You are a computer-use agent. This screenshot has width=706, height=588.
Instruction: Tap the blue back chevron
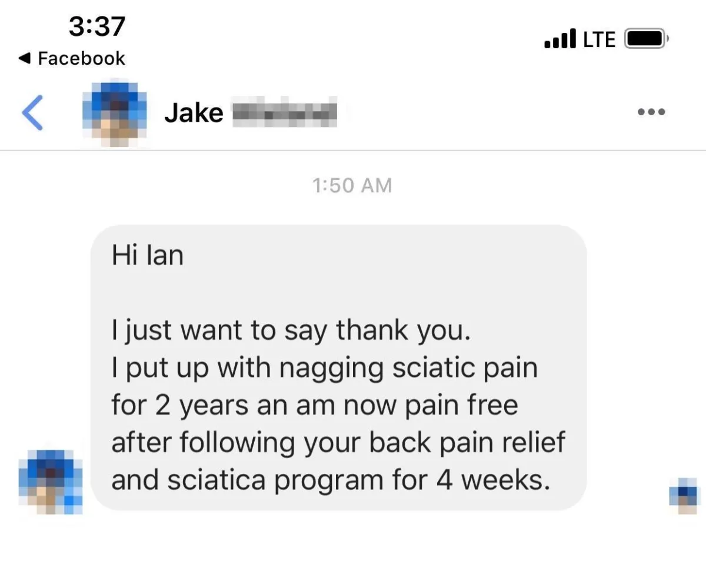tap(32, 112)
